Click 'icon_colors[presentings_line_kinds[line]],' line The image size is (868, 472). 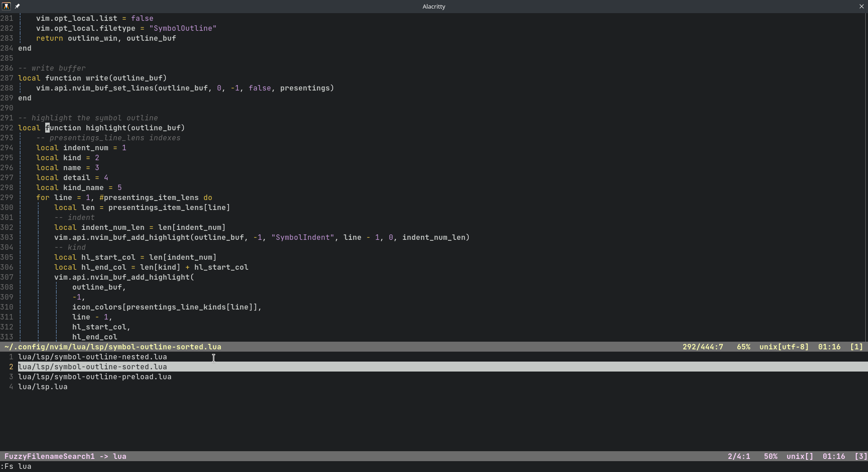click(x=167, y=307)
